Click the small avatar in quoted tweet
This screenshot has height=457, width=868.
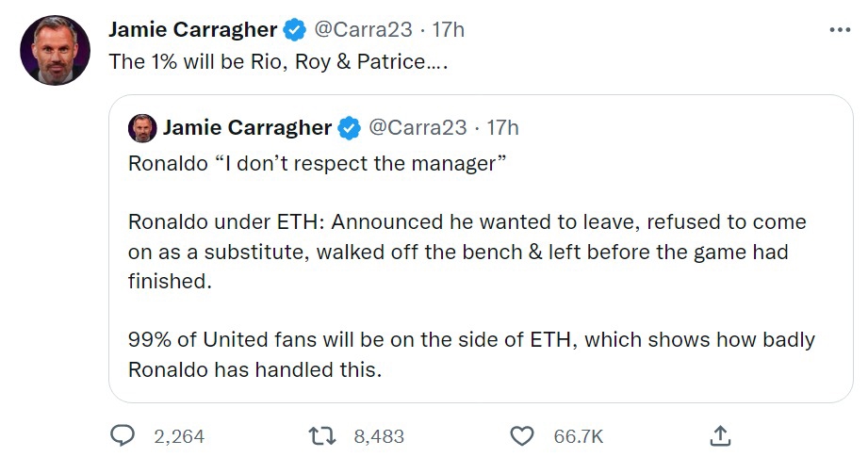point(141,127)
